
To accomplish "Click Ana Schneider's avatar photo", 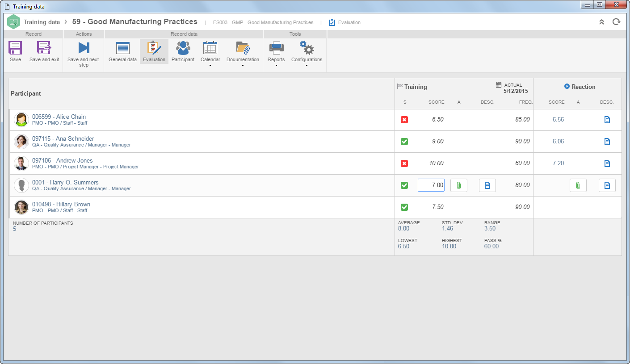I will [x=21, y=142].
